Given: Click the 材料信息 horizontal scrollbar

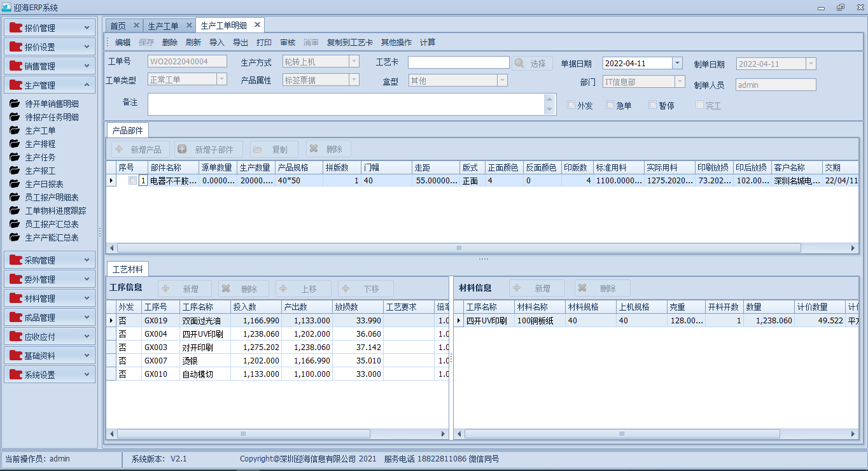Looking at the screenshot, I should click(x=621, y=434).
